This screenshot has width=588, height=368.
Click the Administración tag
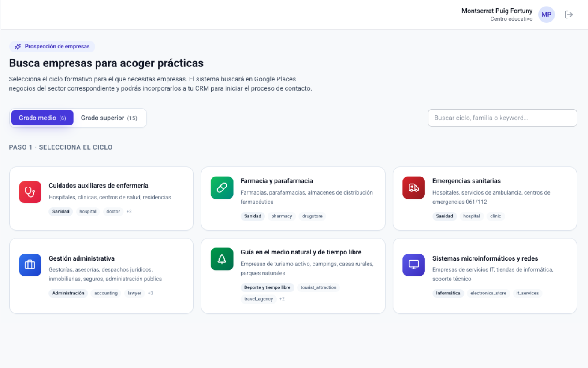point(68,293)
